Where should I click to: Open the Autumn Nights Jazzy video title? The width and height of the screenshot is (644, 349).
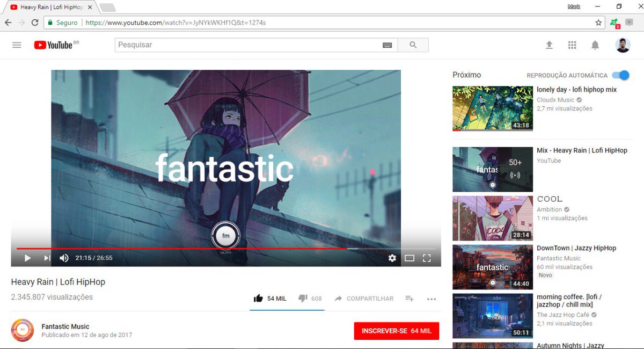pos(570,345)
